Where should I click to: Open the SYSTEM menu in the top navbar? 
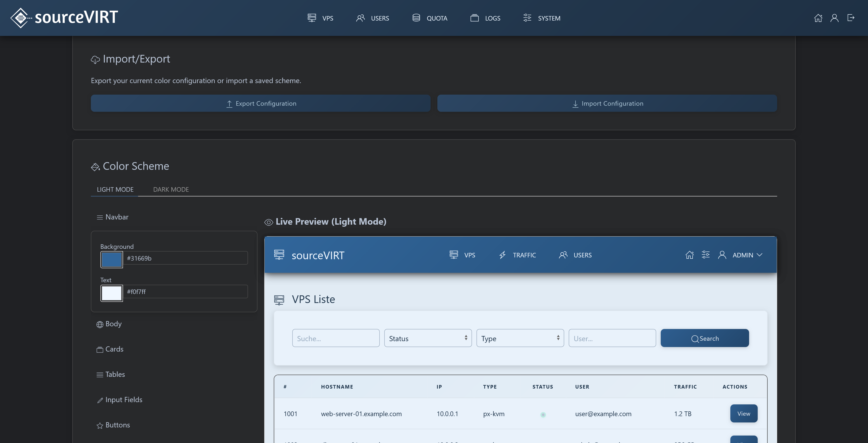542,18
